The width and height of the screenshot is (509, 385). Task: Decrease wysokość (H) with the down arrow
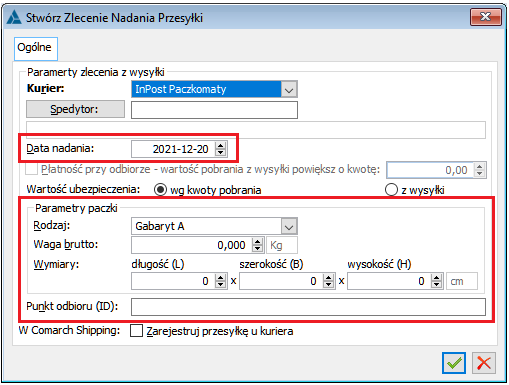pos(437,285)
